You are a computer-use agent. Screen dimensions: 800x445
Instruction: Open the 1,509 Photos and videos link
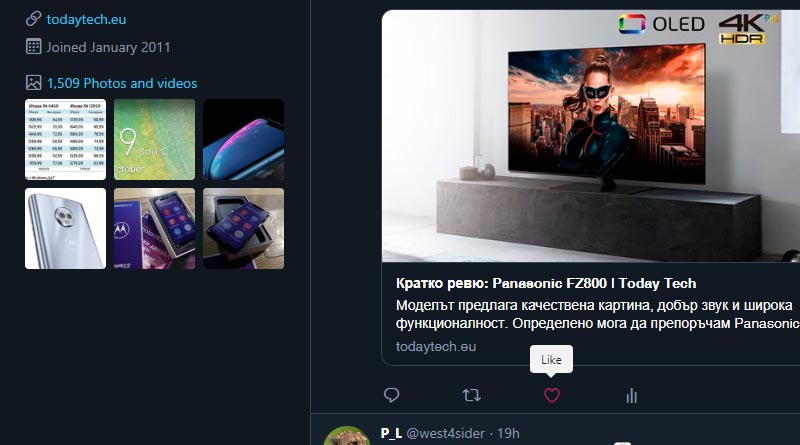(122, 83)
